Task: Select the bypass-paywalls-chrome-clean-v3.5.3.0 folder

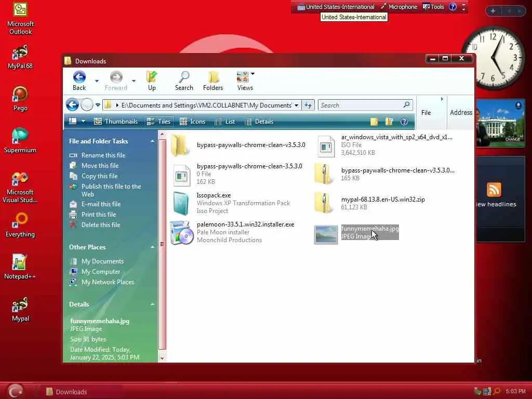Action: (238, 145)
